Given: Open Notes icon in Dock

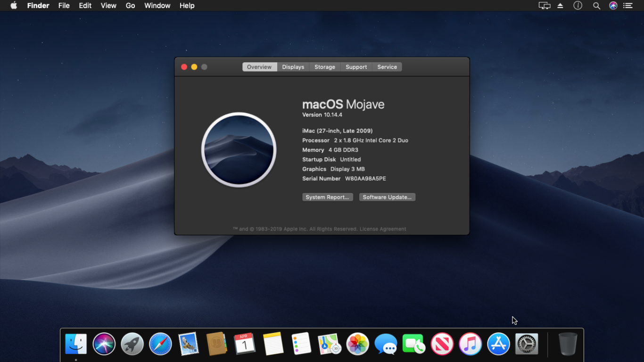Looking at the screenshot, I should pos(273,344).
